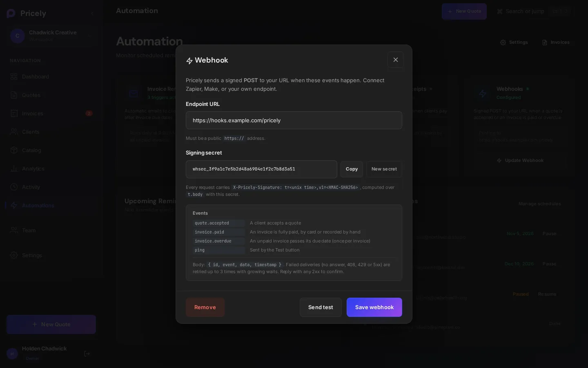Close the Webhook dialog with X
The image size is (588, 368).
click(x=395, y=60)
